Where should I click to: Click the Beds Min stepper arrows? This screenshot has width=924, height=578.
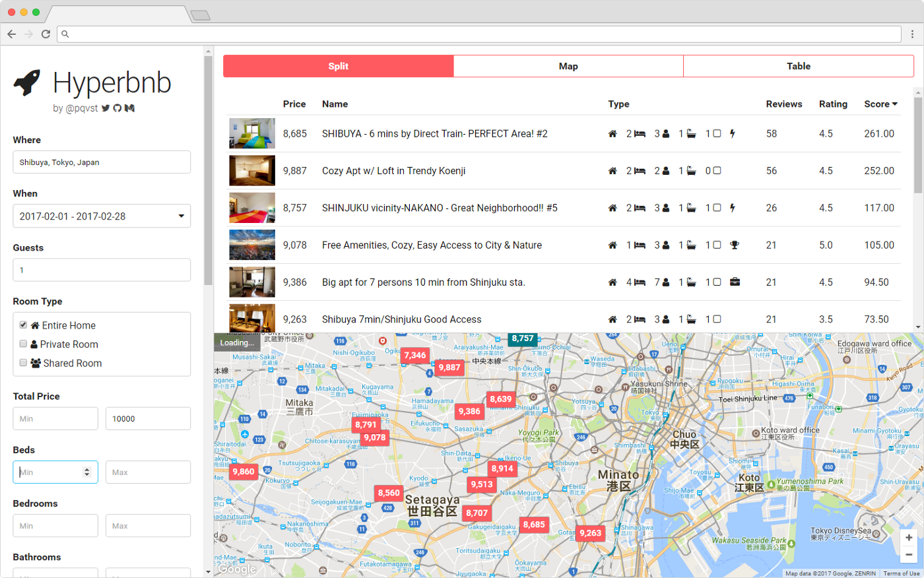86,472
